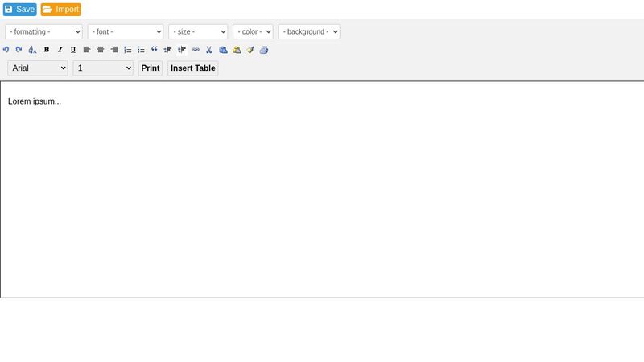The height and width of the screenshot is (362, 644).
Task: Click the redo icon
Action: point(19,50)
